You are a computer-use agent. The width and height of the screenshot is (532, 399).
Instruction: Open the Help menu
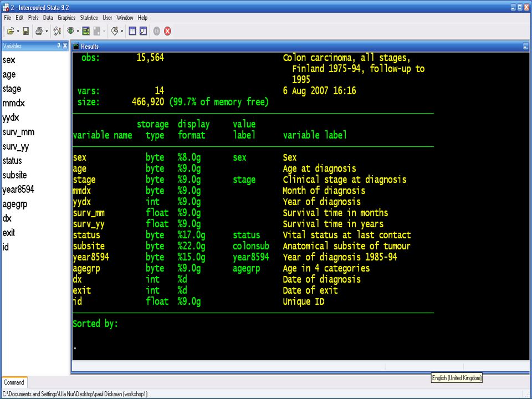(x=142, y=18)
